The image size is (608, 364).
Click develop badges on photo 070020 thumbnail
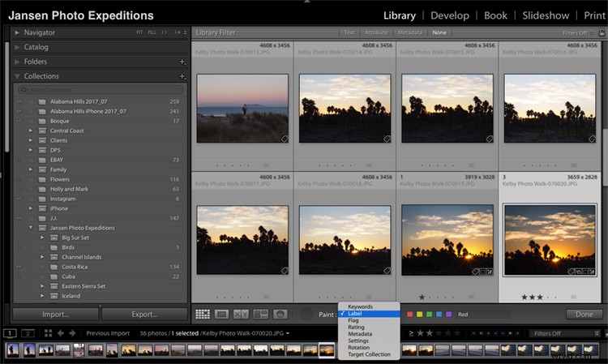[x=581, y=272]
